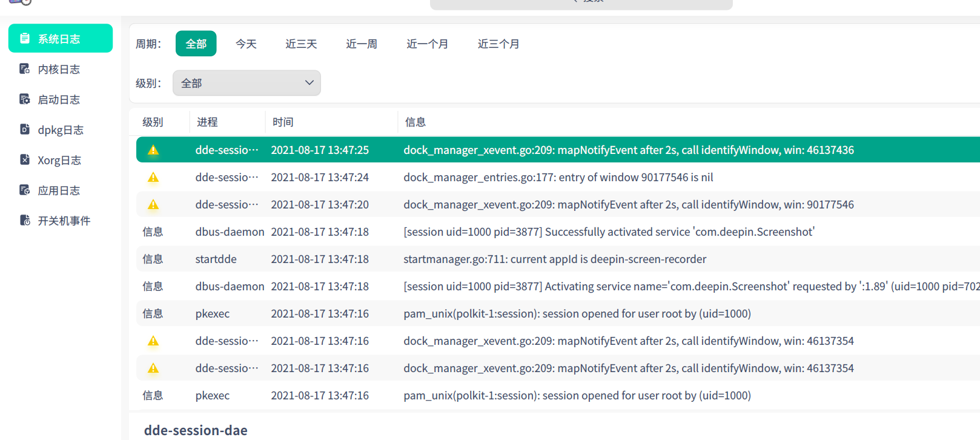Click the 应用日志 sidebar icon
Image resolution: width=980 pixels, height=440 pixels.
tap(25, 190)
